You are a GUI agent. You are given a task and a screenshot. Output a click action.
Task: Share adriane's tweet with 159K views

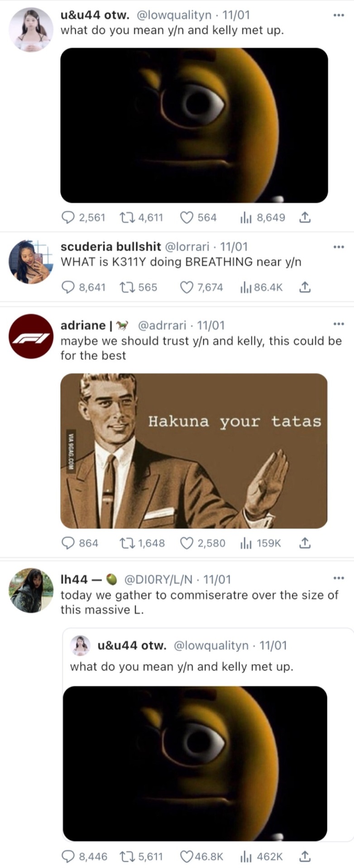coord(305,542)
